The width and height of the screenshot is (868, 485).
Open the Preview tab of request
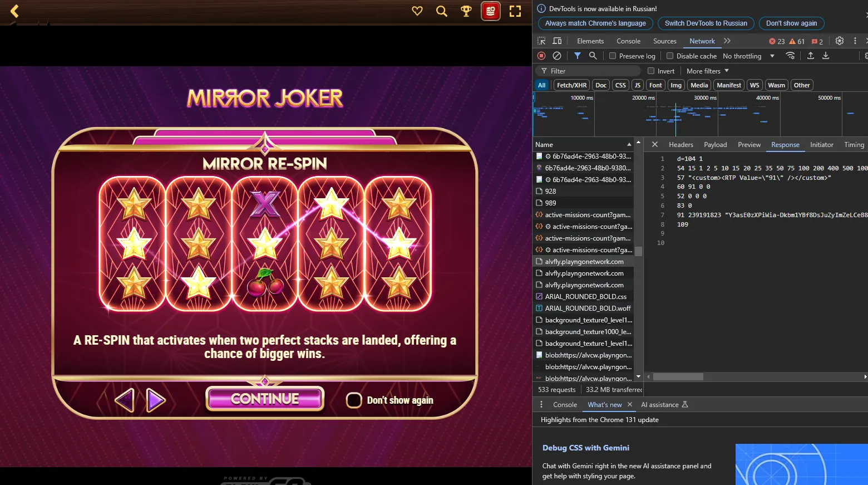point(749,145)
